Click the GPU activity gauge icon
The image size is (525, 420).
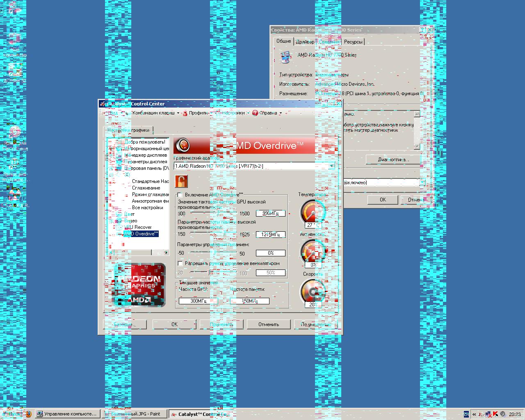coord(312,251)
